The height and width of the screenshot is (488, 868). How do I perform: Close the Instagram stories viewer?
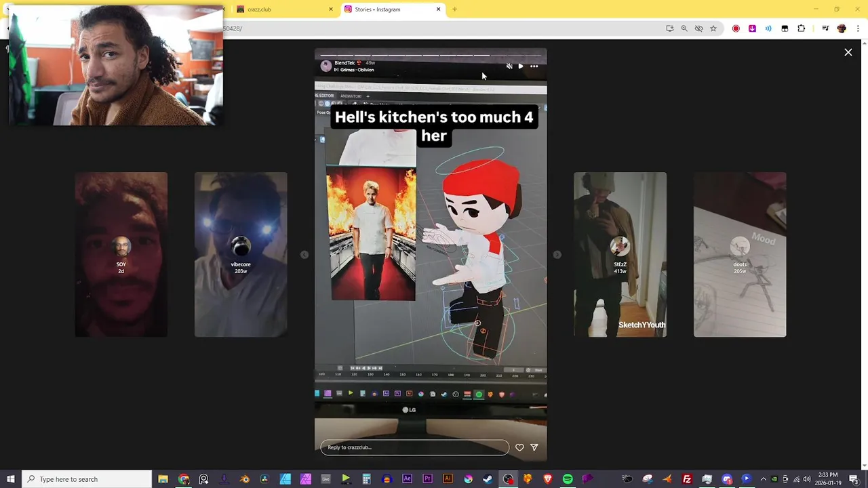click(x=848, y=52)
